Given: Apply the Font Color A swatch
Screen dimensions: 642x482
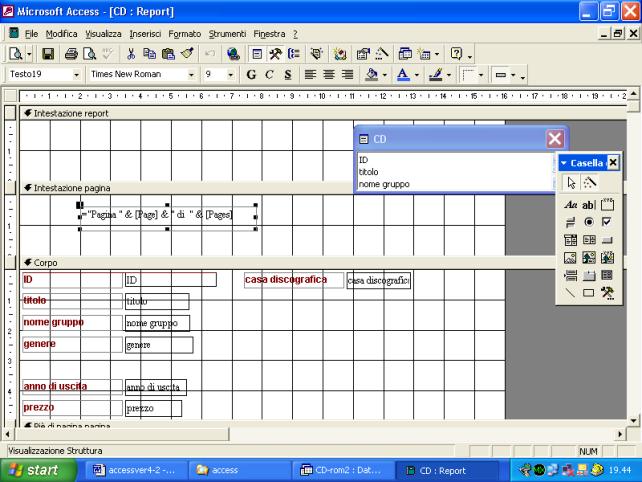Looking at the screenshot, I should click(404, 75).
